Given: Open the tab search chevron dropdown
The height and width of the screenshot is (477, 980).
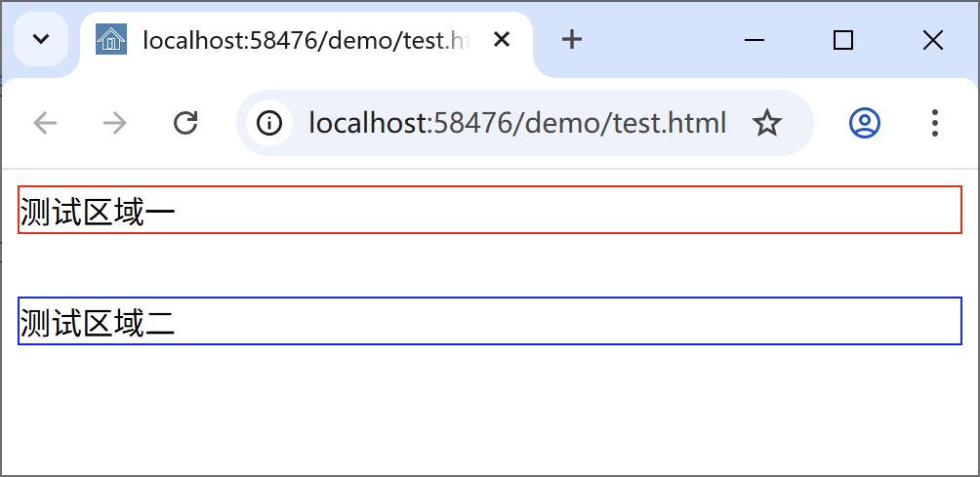Looking at the screenshot, I should pos(41,39).
